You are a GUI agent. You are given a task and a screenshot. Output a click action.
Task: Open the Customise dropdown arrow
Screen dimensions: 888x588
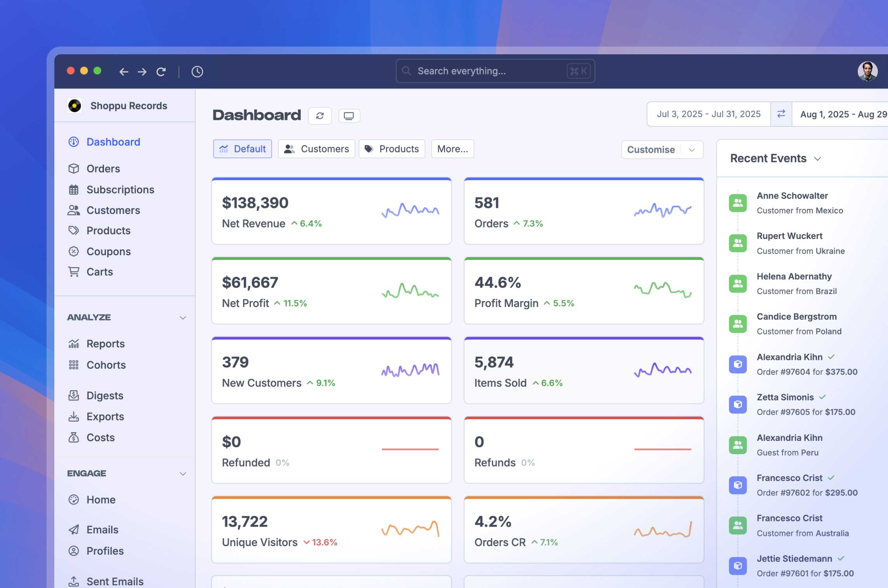(x=692, y=150)
